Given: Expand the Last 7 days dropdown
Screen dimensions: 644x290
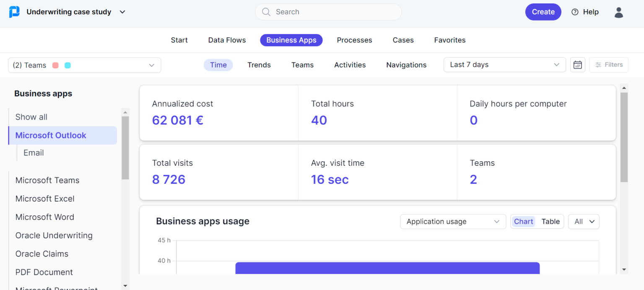Looking at the screenshot, I should coord(504,65).
